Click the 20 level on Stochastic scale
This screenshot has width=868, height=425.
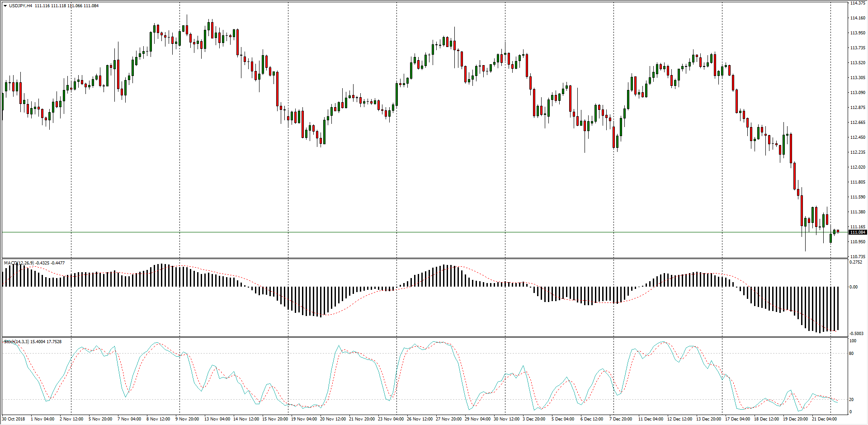pos(851,400)
